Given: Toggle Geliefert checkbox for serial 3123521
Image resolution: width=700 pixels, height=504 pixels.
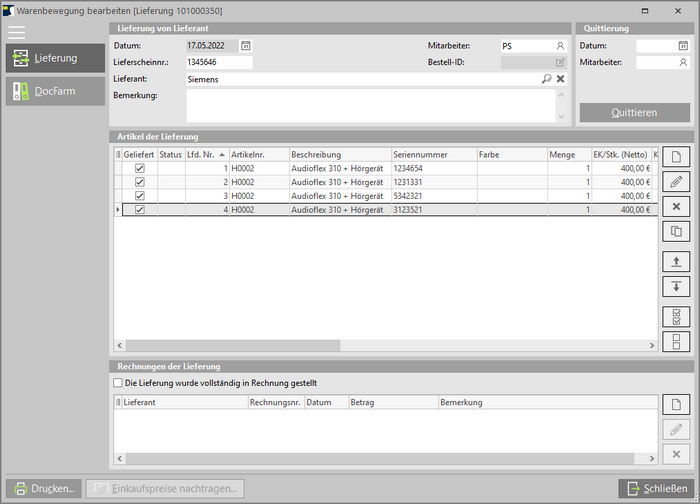Looking at the screenshot, I should (140, 210).
